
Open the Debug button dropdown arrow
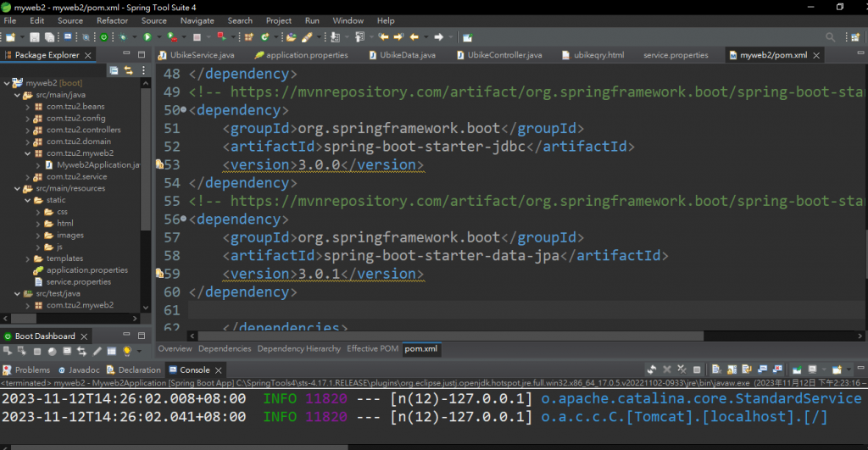135,37
